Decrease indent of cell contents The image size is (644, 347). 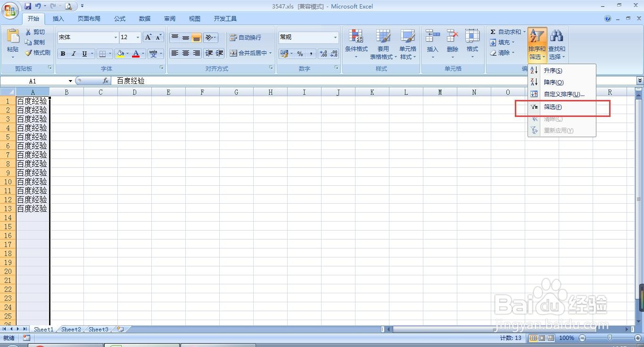209,53
